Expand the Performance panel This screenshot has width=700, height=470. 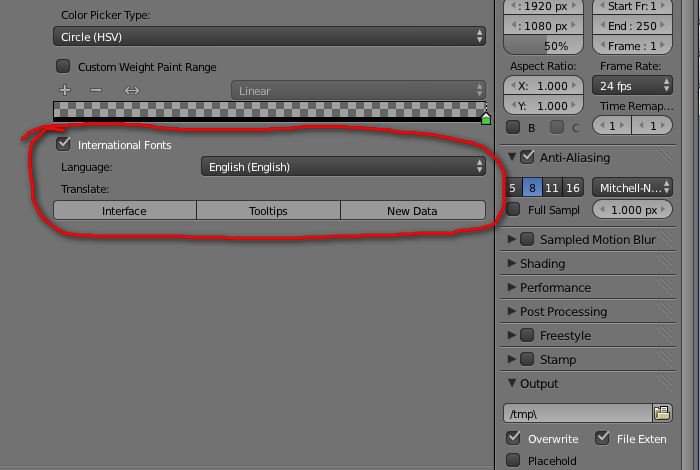coord(555,287)
